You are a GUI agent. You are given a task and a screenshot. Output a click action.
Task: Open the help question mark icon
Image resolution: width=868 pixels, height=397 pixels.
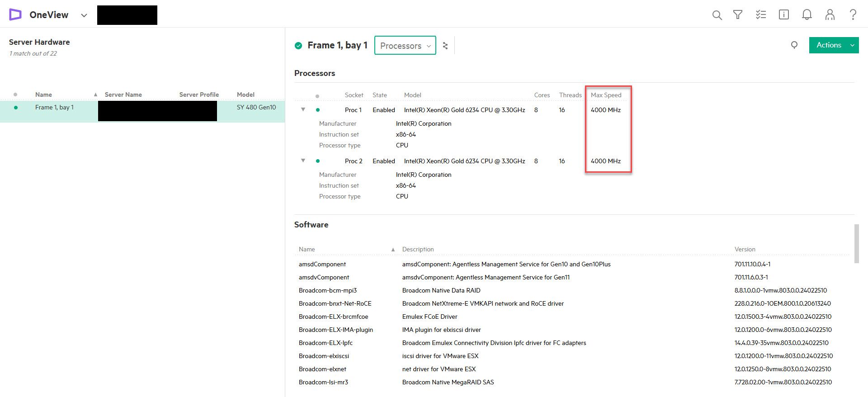(x=853, y=15)
